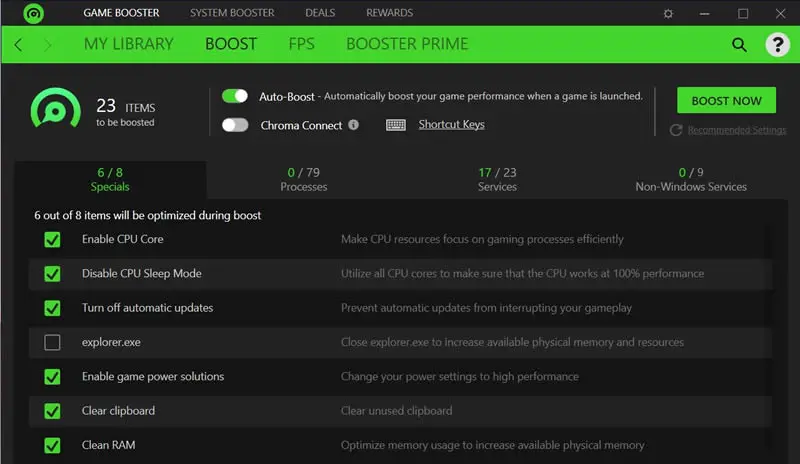
Task: Select the 17 / 23 Services tab
Action: click(x=497, y=180)
